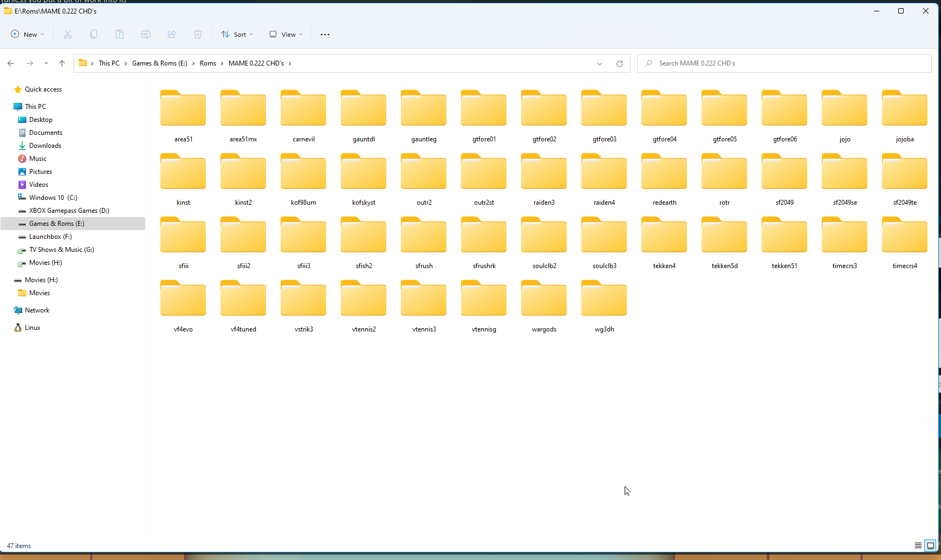
Task: Open Desktop in navigation pane
Action: [35, 120]
